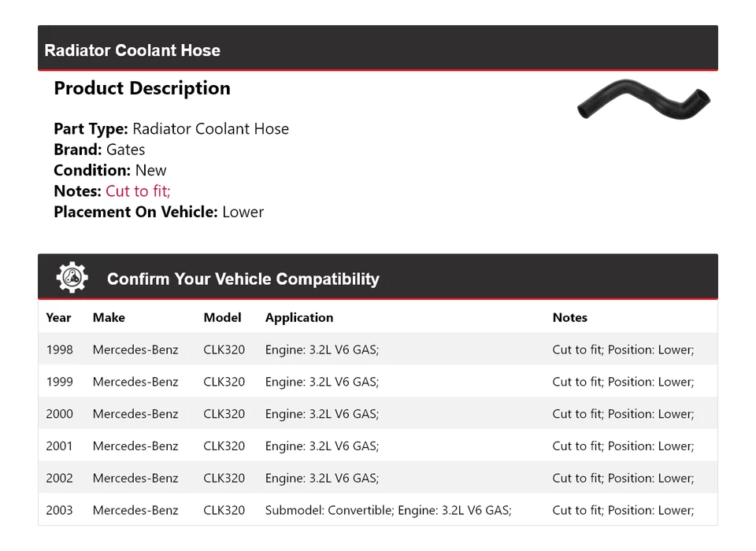Screen dimensions: 756x551
Task: Open the radiator hose product image
Action: point(643,99)
